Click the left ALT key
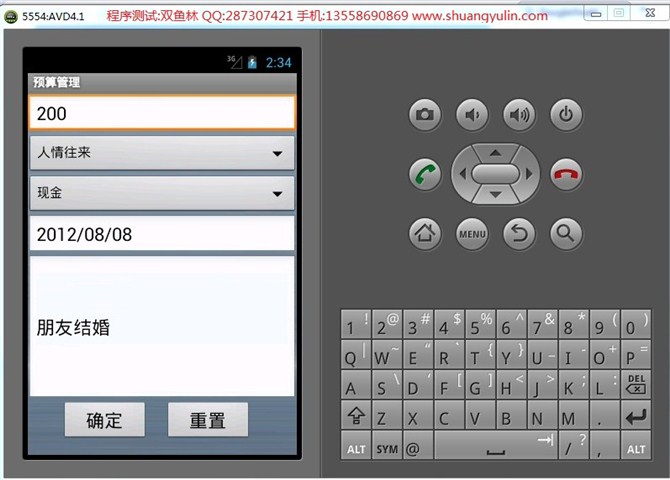Viewport: 670px width, 480px height. pyautogui.click(x=356, y=445)
